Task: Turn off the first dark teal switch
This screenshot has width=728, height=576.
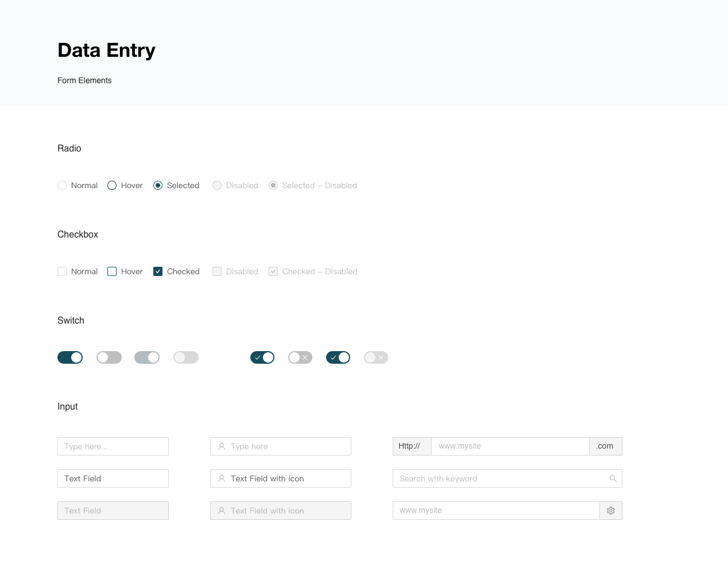Action: [x=70, y=357]
